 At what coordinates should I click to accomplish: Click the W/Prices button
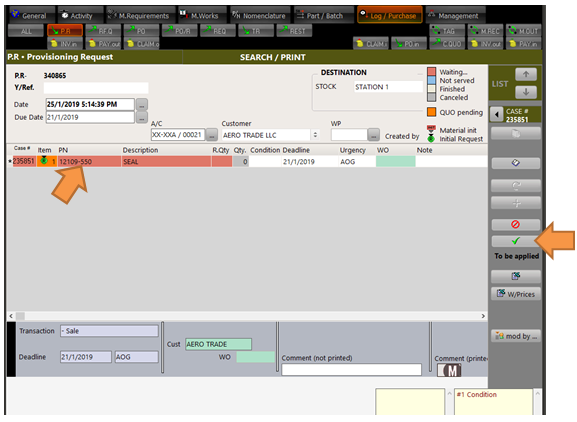(516, 294)
